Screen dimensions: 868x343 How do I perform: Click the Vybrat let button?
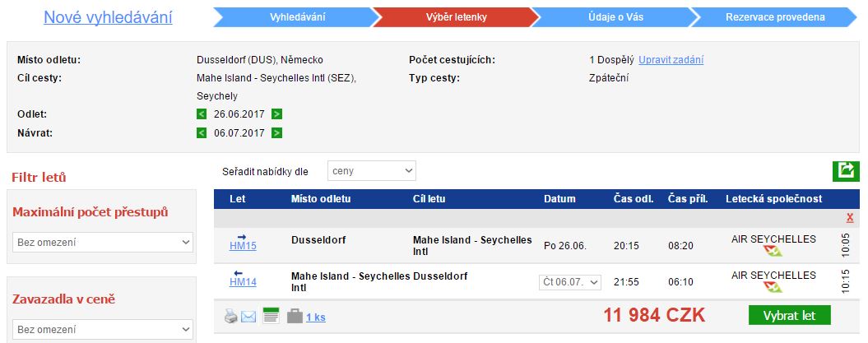[789, 316]
